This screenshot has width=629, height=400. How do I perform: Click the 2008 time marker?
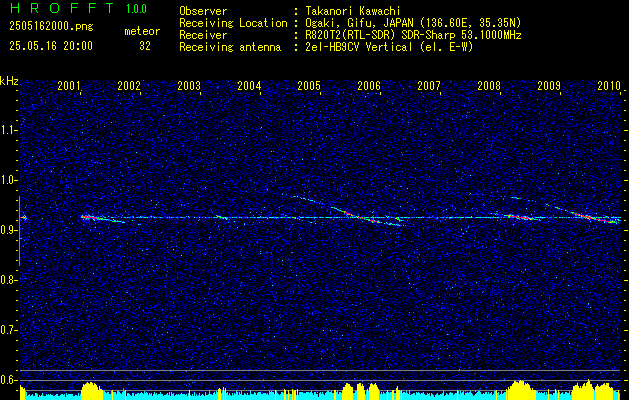pos(489,85)
